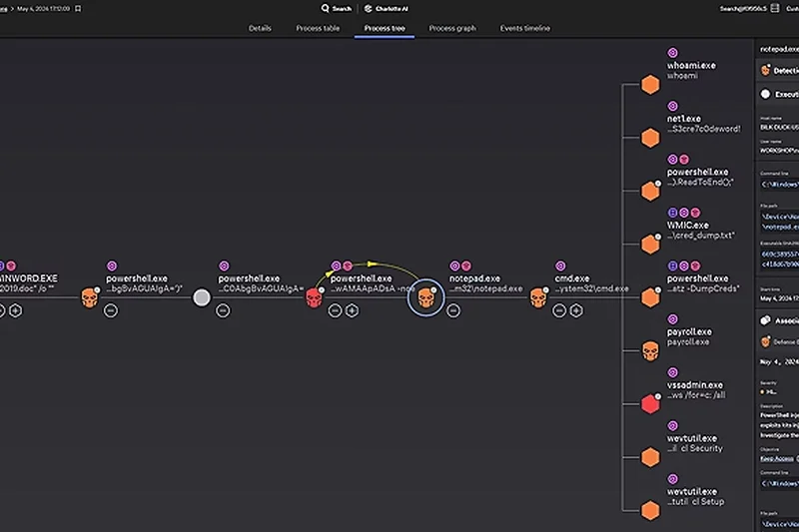Screen dimensions: 799x532
Task: Expand plus button under red powershell.exe
Action: pos(352,310)
